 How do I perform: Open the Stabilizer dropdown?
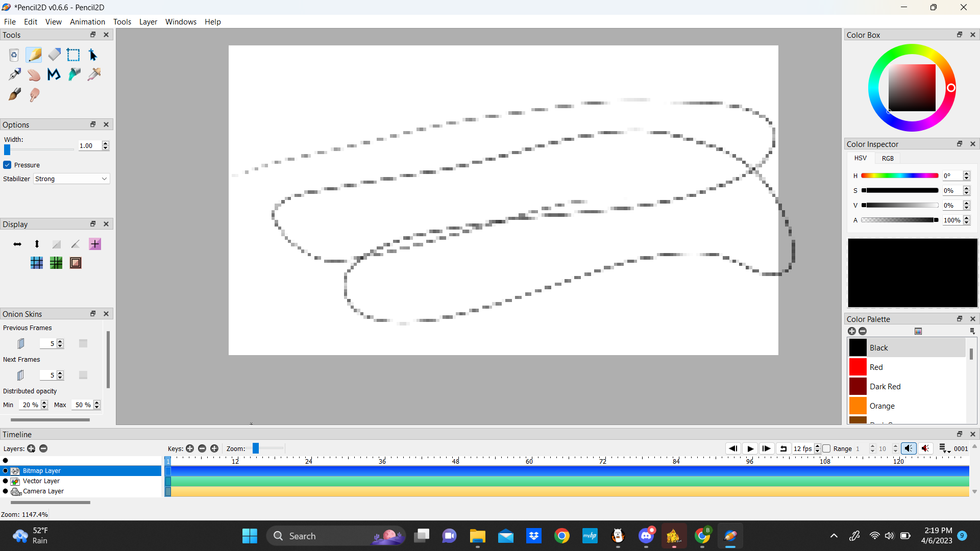71,179
